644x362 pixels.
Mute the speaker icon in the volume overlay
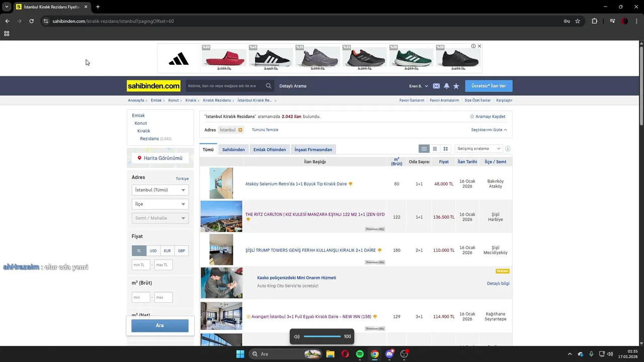coord(297,336)
